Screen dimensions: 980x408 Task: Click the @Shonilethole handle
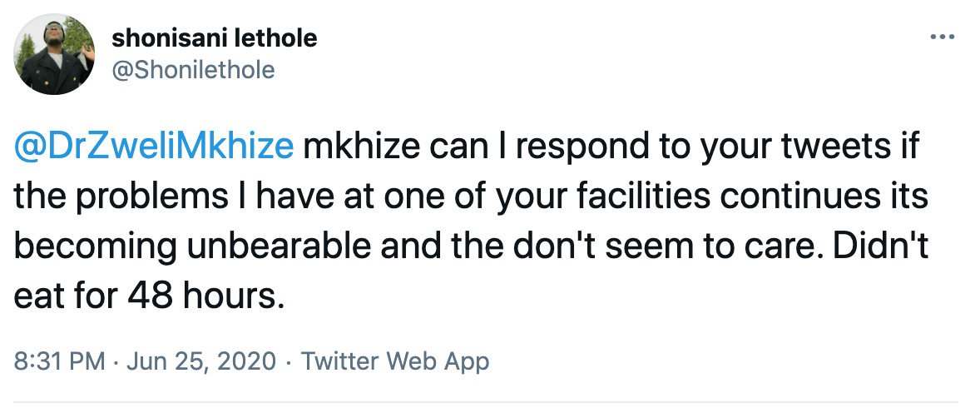[x=192, y=70]
